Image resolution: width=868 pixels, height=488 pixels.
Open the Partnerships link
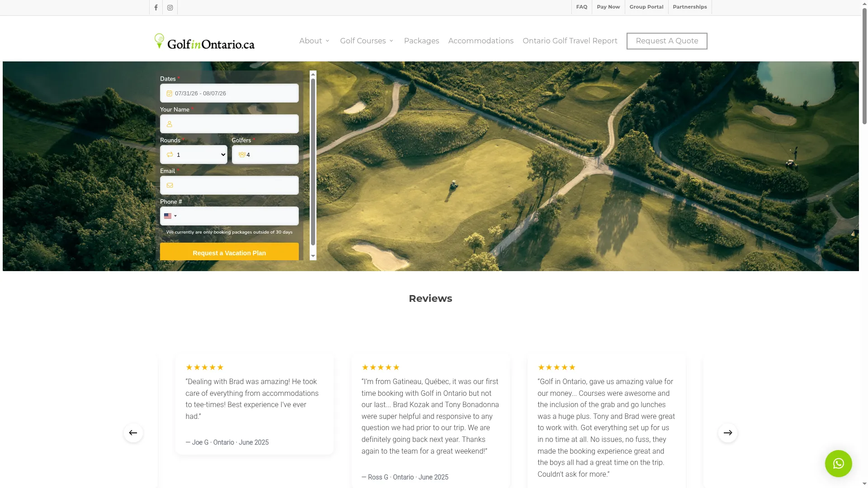point(690,7)
